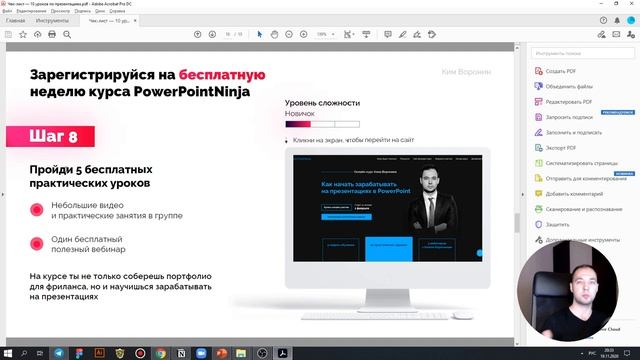
Task: Open the Редактировать PDF tool
Action: coord(563,102)
